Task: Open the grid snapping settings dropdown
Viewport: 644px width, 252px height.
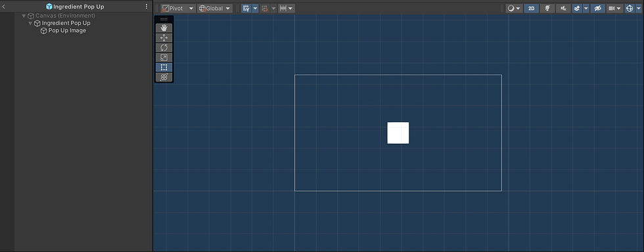Action: coord(274,9)
